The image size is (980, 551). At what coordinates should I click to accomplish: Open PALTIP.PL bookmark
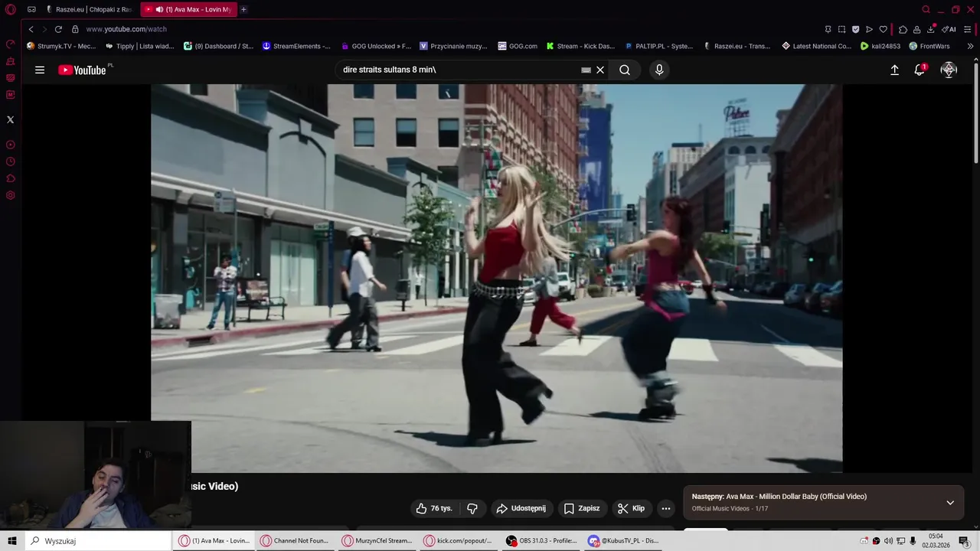point(658,46)
